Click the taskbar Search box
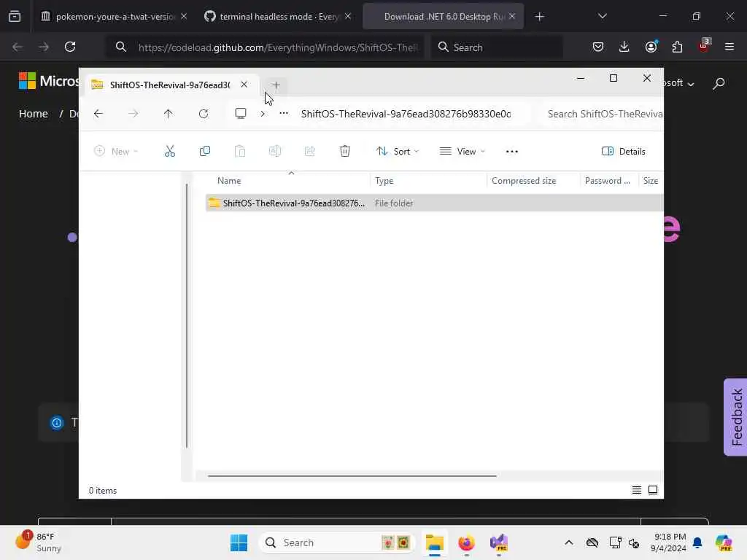The image size is (747, 560). coord(337,542)
